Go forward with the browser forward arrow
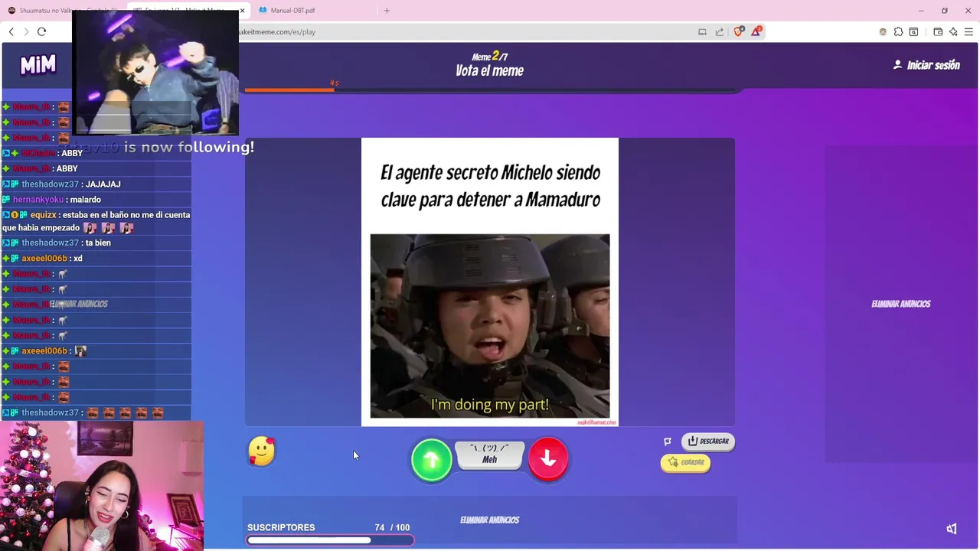The width and height of the screenshot is (980, 551). (x=26, y=31)
